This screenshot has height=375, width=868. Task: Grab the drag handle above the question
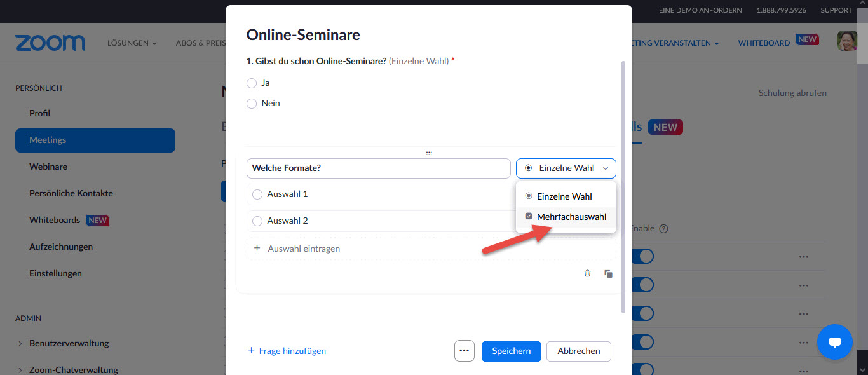(x=429, y=153)
